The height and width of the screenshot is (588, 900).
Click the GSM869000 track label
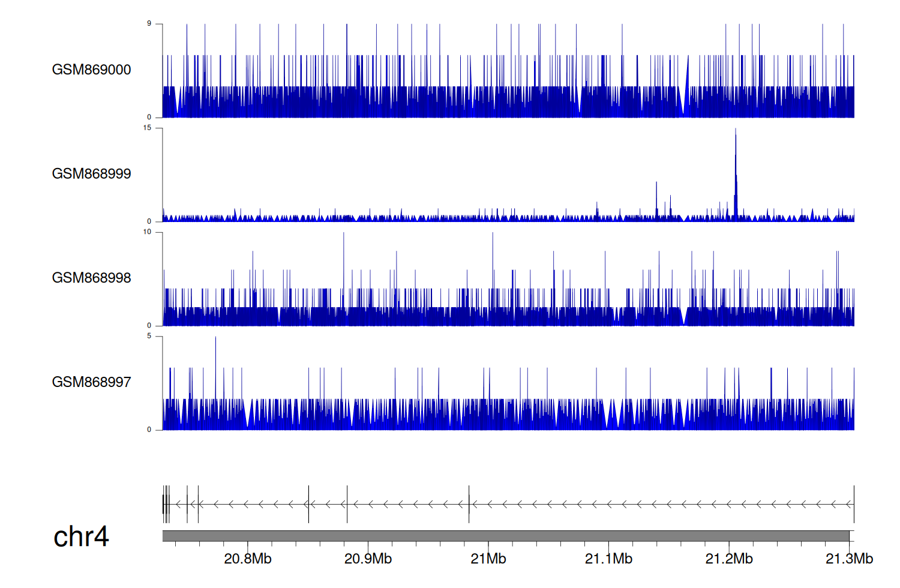click(91, 70)
